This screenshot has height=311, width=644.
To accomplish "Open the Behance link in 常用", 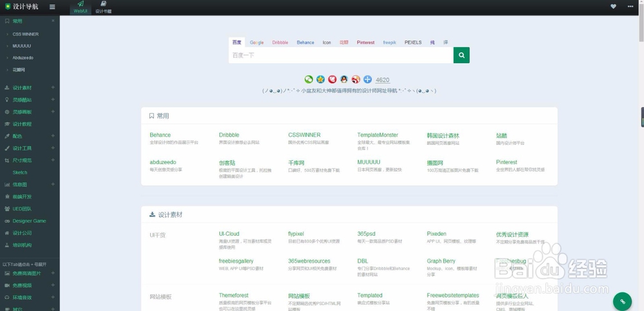I will (x=160, y=135).
